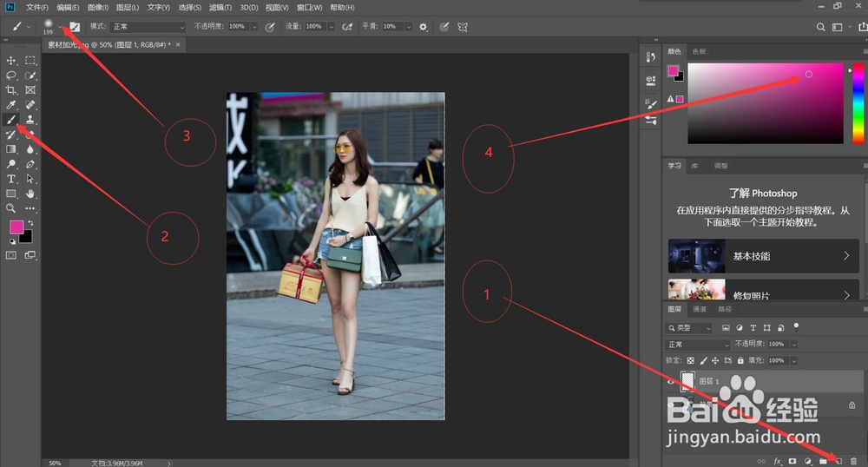The image size is (868, 467).
Task: Select the Horizontal Type tool
Action: 11,179
